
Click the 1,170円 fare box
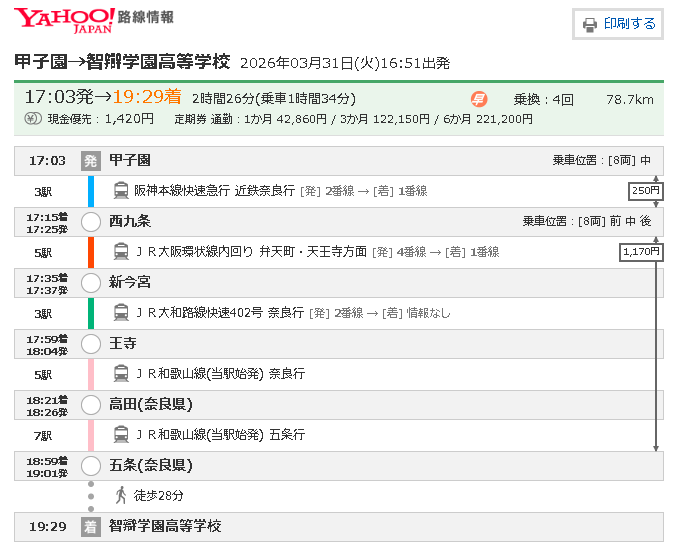tap(641, 252)
